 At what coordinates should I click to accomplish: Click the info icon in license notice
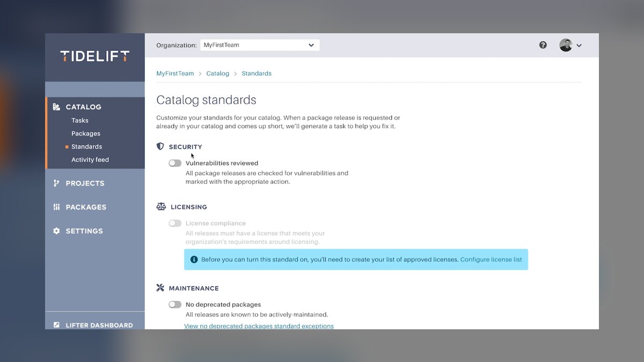[x=194, y=260]
